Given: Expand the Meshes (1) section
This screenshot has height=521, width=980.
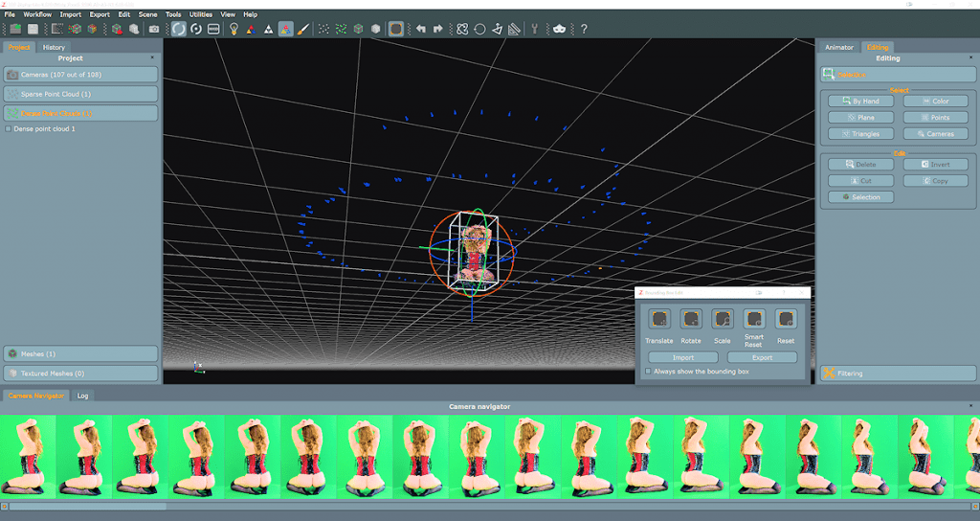Looking at the screenshot, I should click(80, 353).
